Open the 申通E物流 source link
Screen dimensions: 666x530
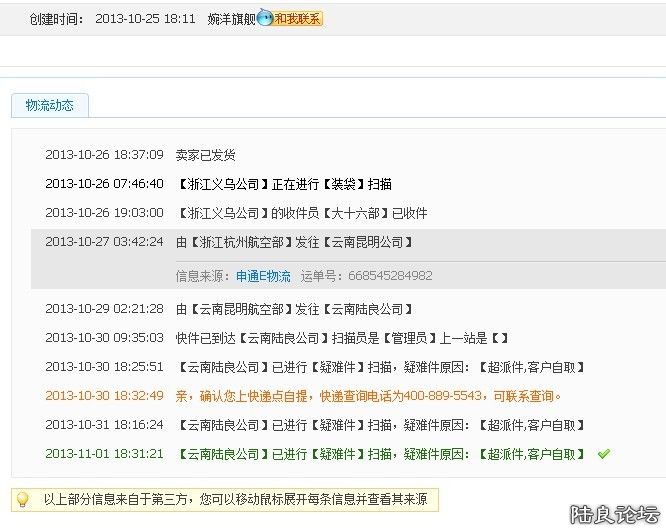pyautogui.click(x=263, y=275)
